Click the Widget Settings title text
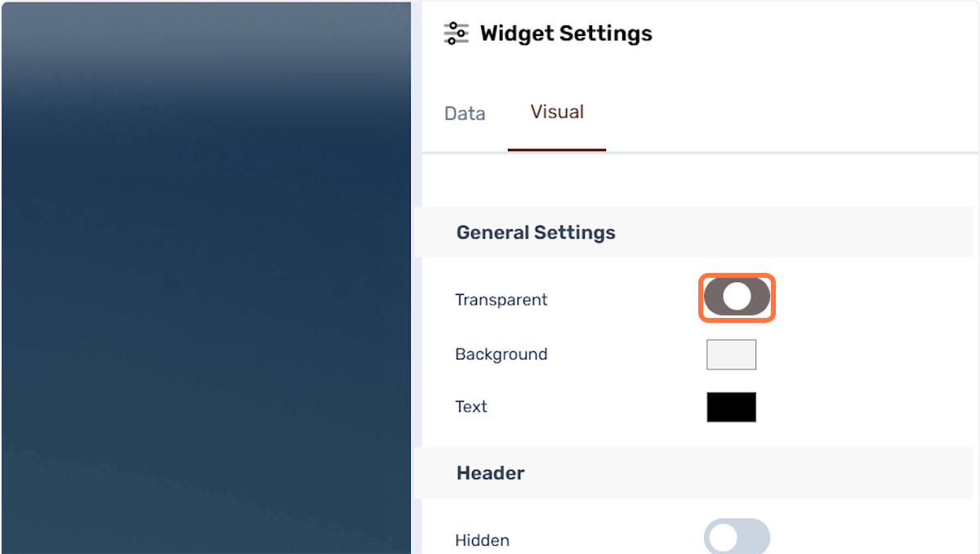Viewport: 980px width, 554px height. [x=566, y=34]
